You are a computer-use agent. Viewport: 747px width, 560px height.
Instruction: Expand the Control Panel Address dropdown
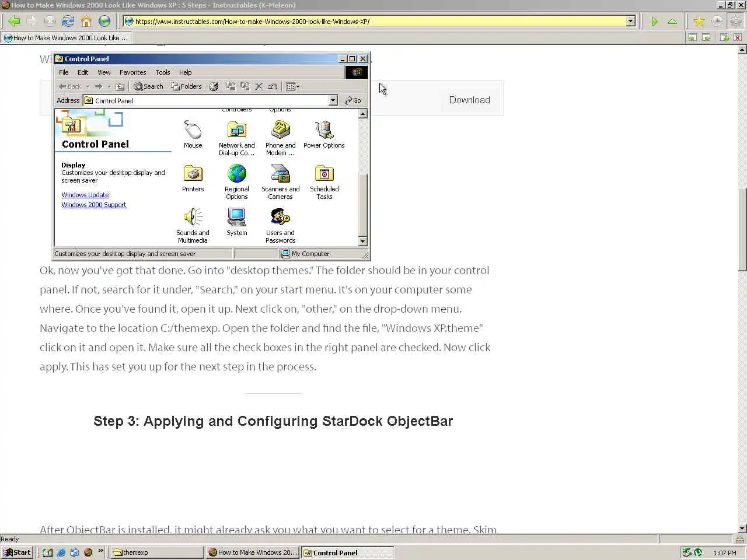point(333,100)
